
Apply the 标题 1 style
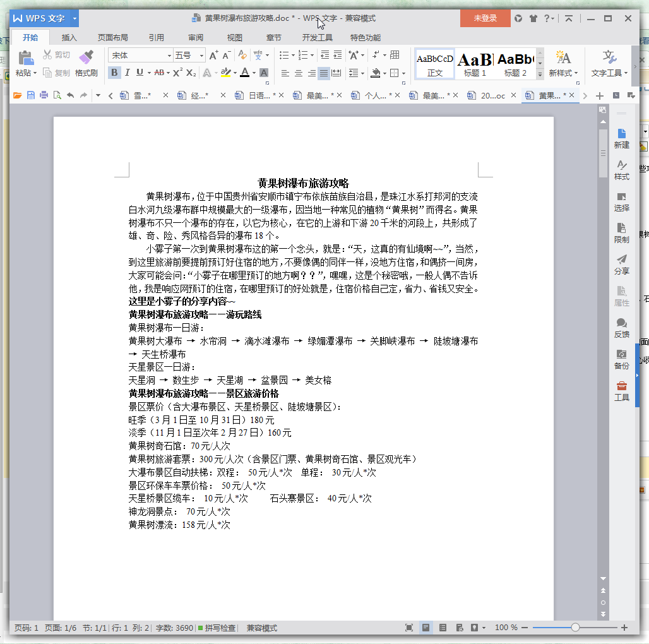[475, 64]
